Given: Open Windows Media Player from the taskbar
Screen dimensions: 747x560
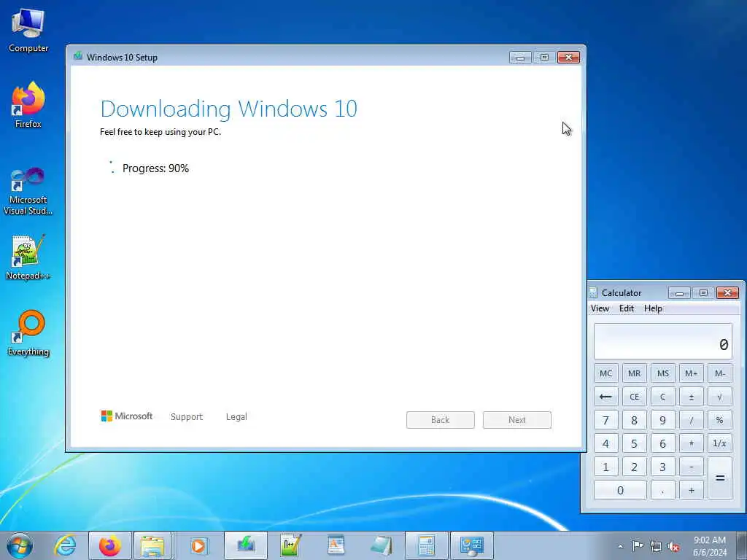Looking at the screenshot, I should pos(198,545).
